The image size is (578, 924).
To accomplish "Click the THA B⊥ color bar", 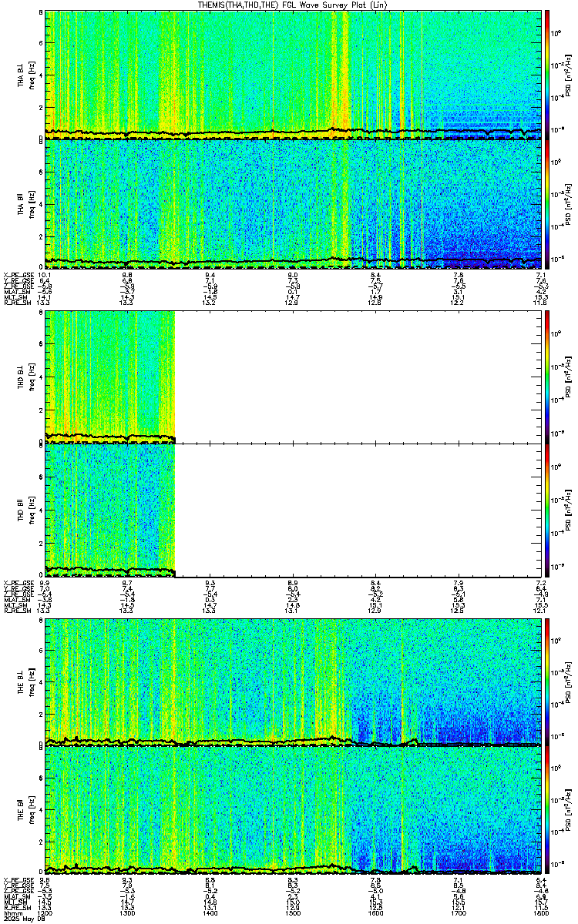I will (548, 74).
